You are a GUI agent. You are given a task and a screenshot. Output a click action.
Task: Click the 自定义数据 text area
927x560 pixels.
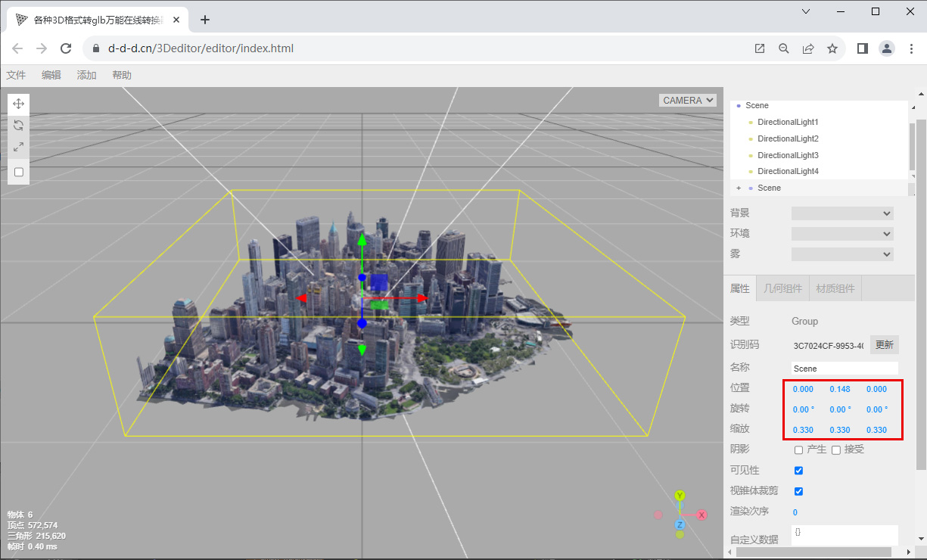(845, 536)
